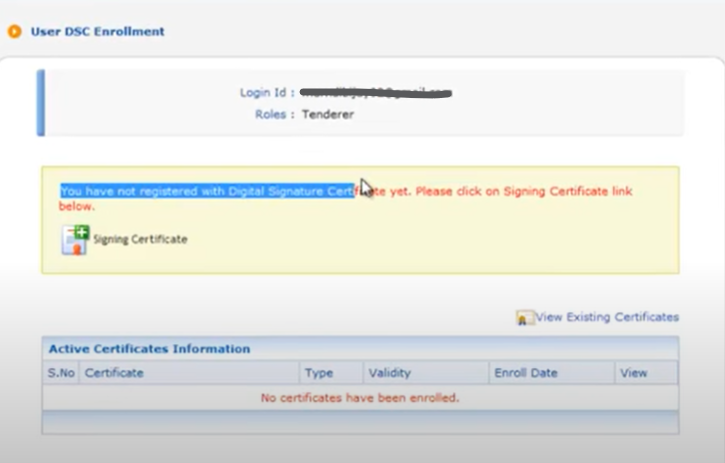Click the redacted Login Id value
Screen dimensions: 725x463
click(376, 93)
